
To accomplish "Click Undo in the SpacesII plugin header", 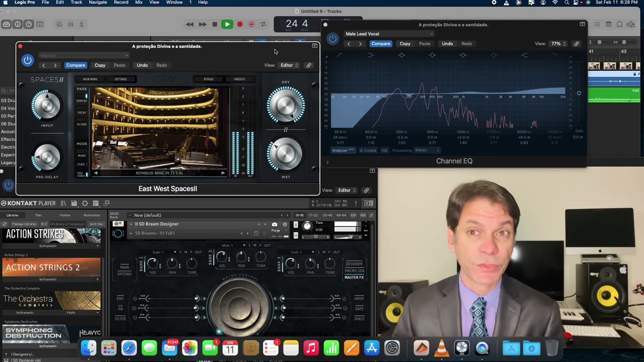I will point(142,65).
